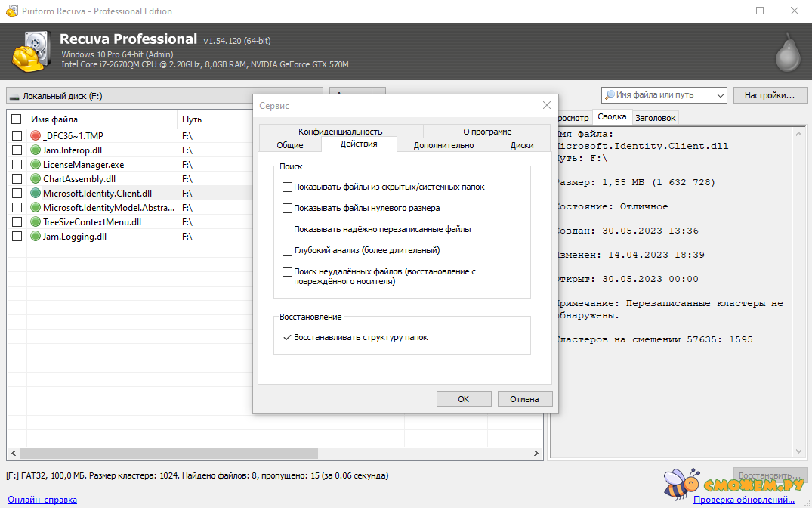Screen dimensions: 812x508
Task: Open the Дополнительно tab
Action: [x=444, y=145]
